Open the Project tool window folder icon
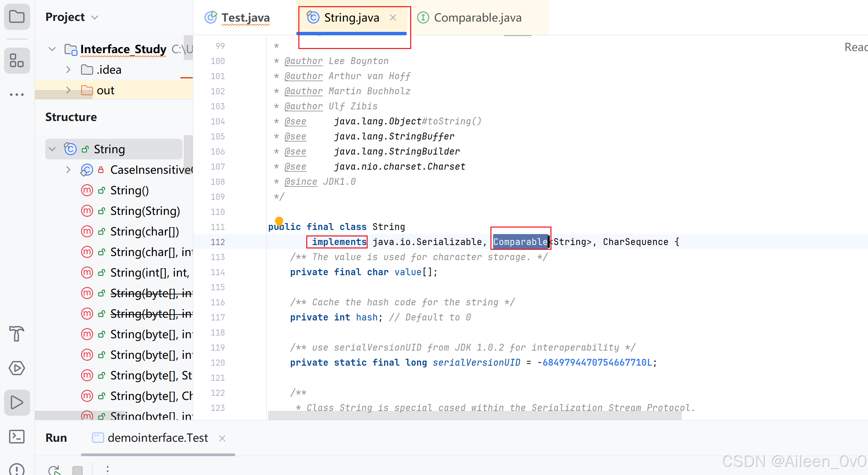Image resolution: width=868 pixels, height=475 pixels. 17,17
